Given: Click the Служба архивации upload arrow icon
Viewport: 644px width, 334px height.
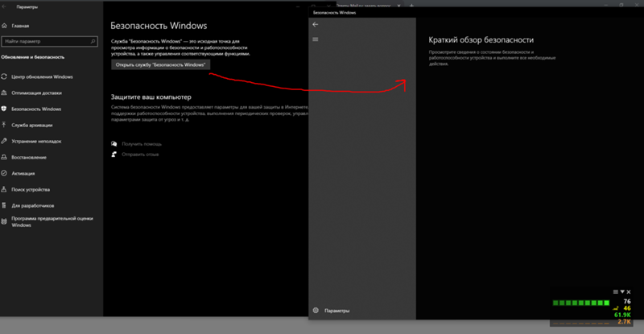Looking at the screenshot, I should [4, 125].
